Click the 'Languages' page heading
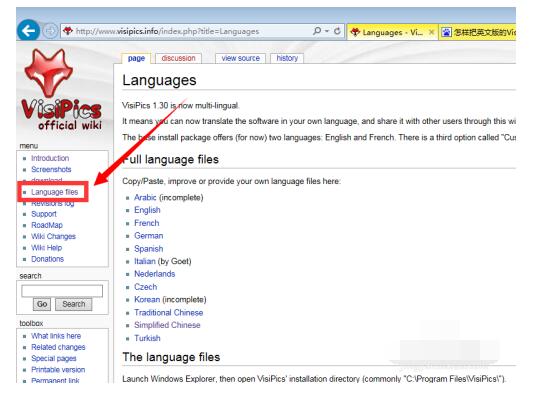The height and width of the screenshot is (395, 556). pos(159,80)
